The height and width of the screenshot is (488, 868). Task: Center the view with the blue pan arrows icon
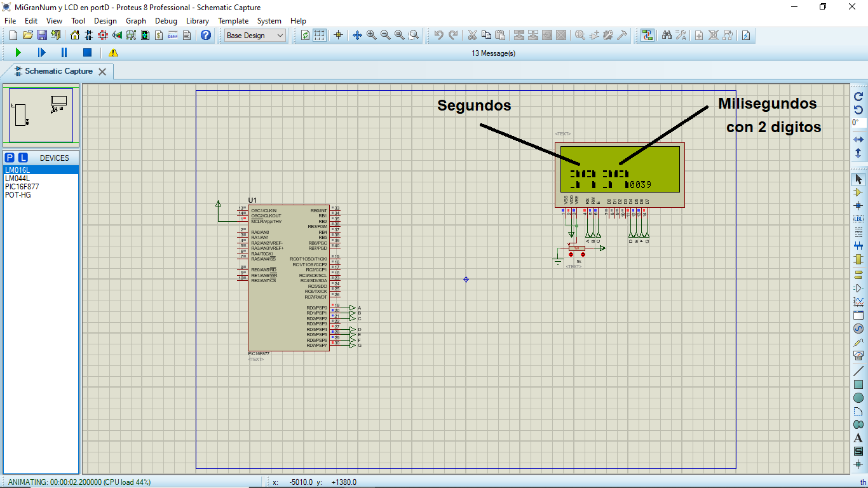point(357,36)
